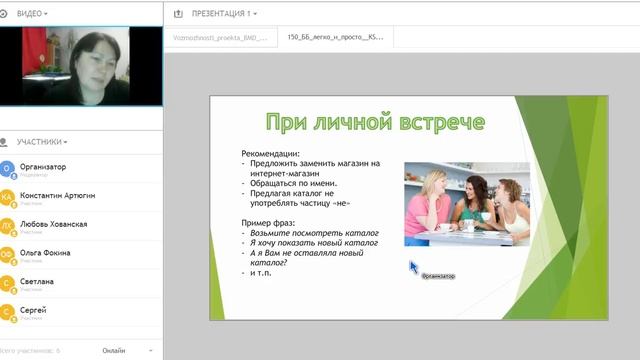Click Светлана's avatar icon
Viewport: 640px width, 360px height.
pos(7,283)
